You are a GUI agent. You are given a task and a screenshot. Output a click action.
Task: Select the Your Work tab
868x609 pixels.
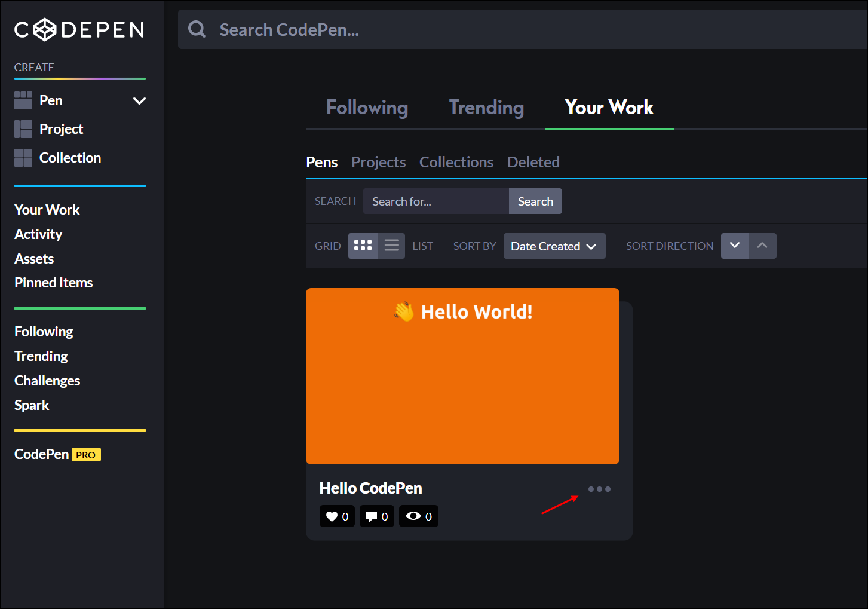(609, 108)
